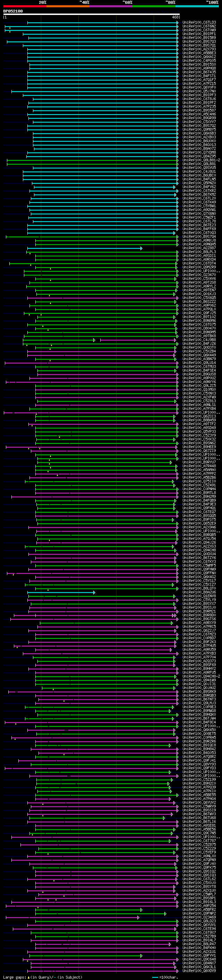
Task: Select hit UniRef100_Q75II0
Action: point(199,481)
